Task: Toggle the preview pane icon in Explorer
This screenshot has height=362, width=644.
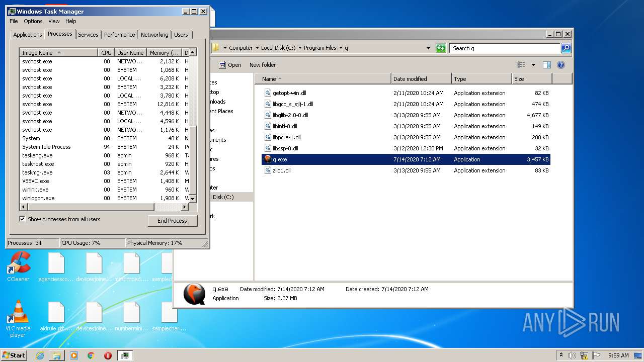Action: coord(547,65)
